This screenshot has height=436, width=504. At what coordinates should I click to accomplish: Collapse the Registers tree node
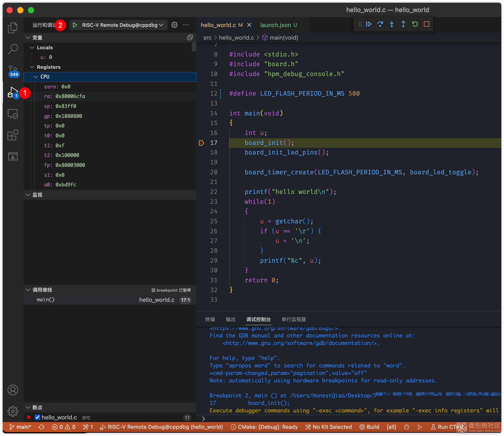pos(32,67)
